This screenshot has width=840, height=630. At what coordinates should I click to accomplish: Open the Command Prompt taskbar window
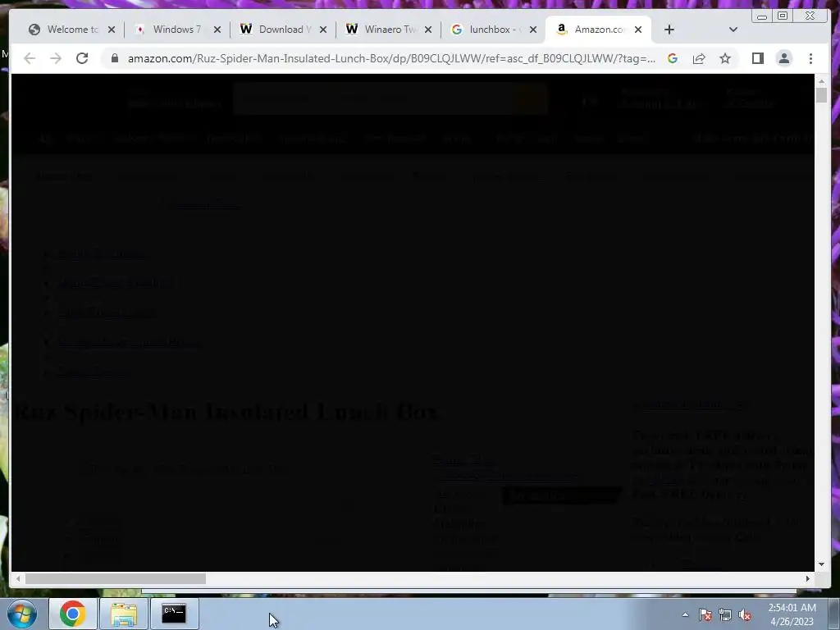click(174, 614)
